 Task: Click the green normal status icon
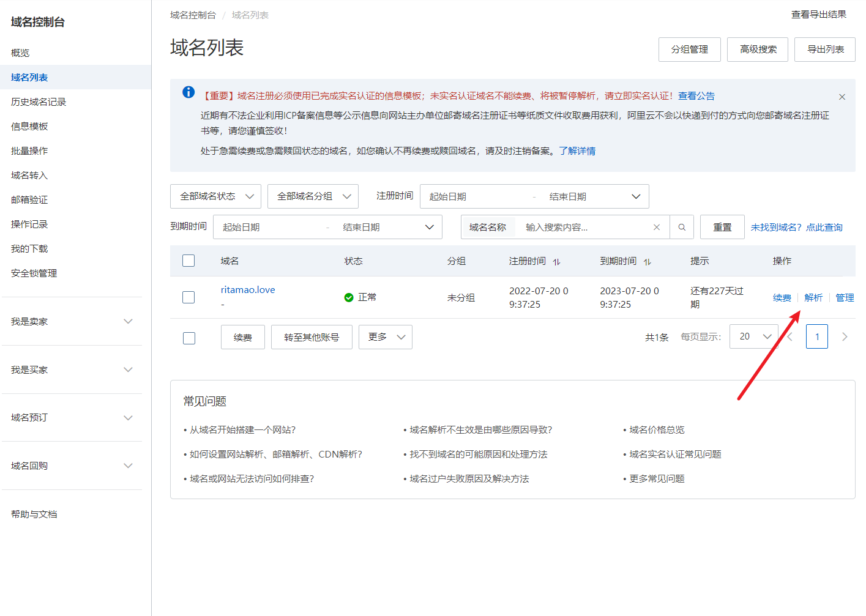coord(349,297)
